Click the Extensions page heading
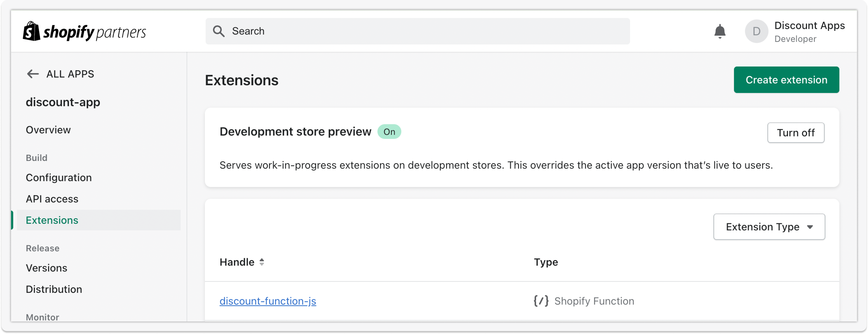The width and height of the screenshot is (868, 334). (x=242, y=80)
